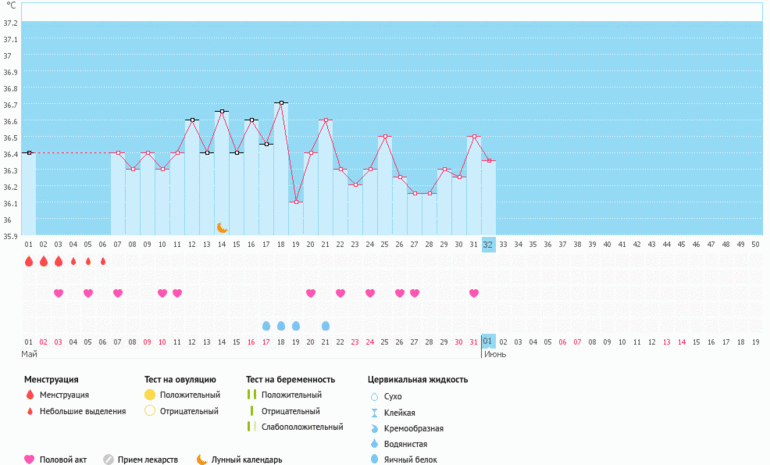
Task: Click the 'Половой акт' heart legend icon
Action: pos(30,460)
